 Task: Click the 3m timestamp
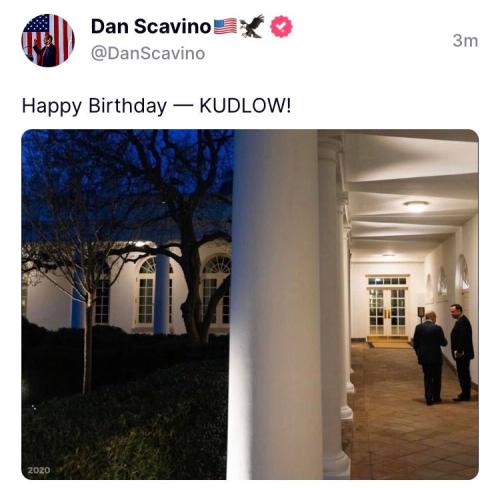(465, 41)
